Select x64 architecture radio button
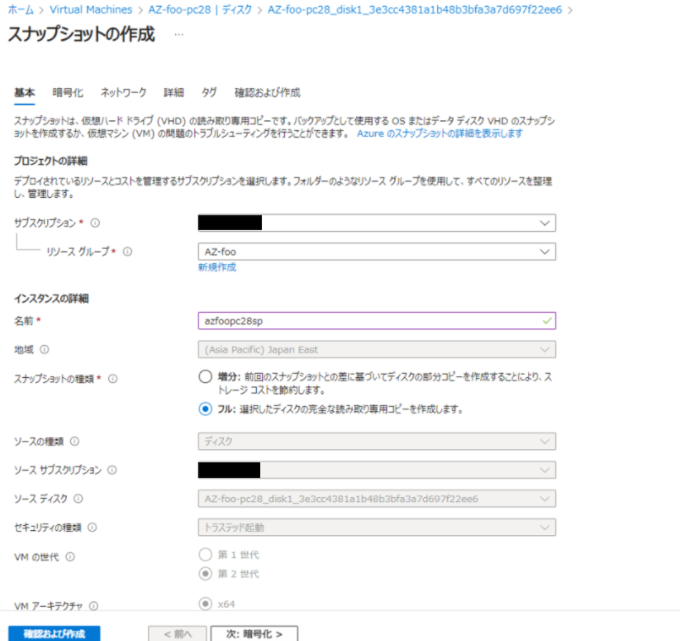680x641 pixels. point(205,604)
